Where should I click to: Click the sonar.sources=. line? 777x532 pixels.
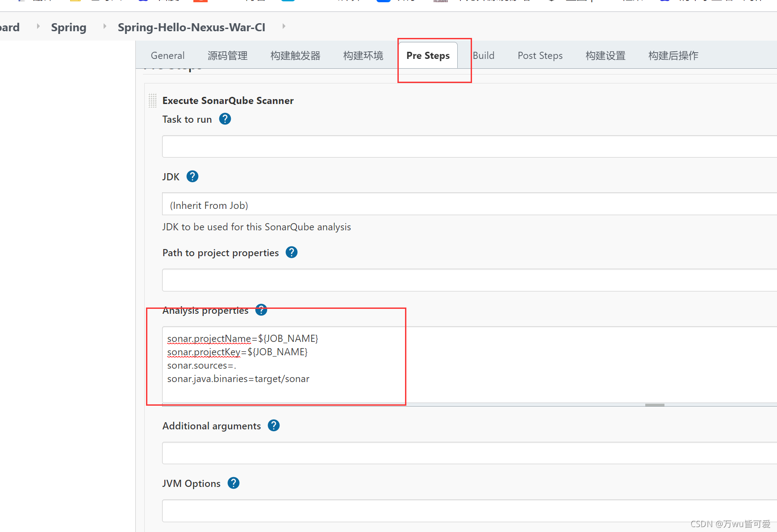coord(201,366)
